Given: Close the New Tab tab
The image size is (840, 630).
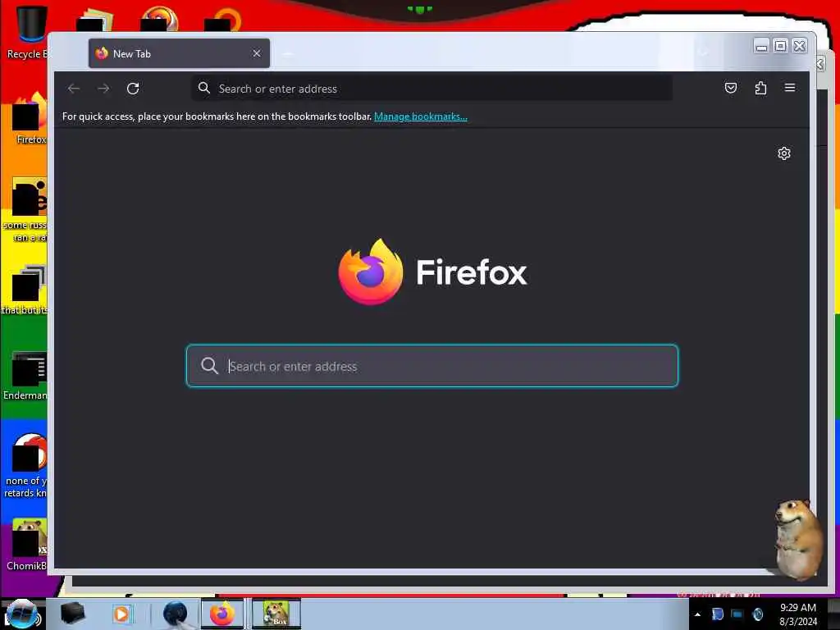Looking at the screenshot, I should pos(257,53).
